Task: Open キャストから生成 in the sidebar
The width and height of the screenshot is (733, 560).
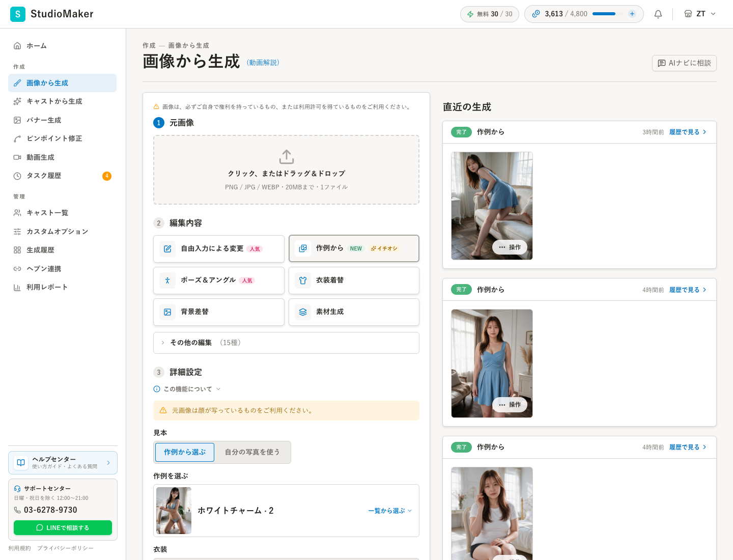Action: click(62, 101)
